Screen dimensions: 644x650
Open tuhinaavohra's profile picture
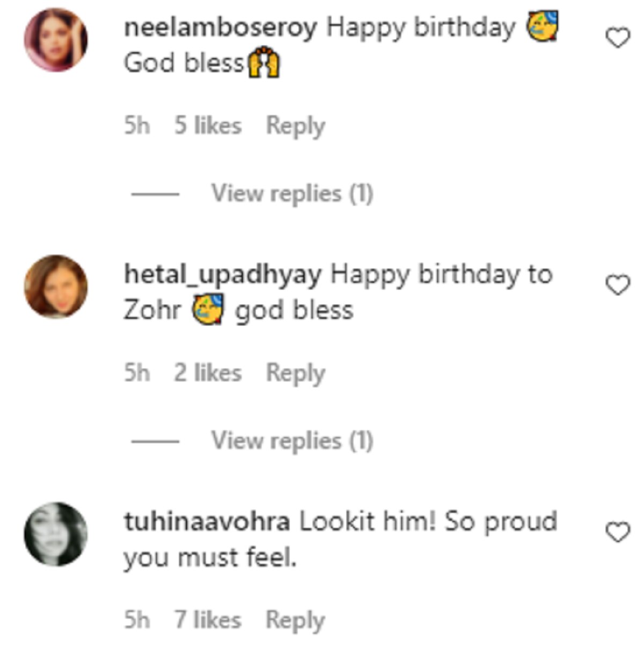(x=56, y=534)
